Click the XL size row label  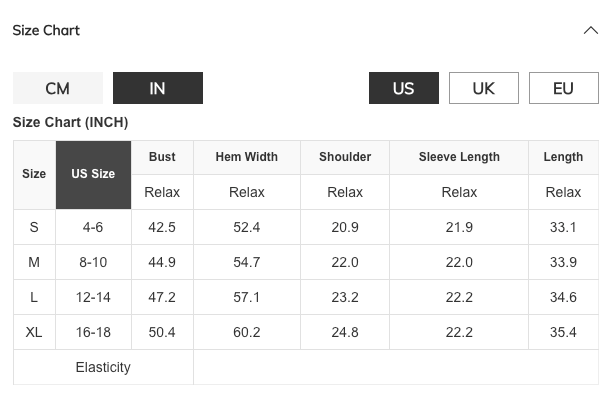[34, 332]
